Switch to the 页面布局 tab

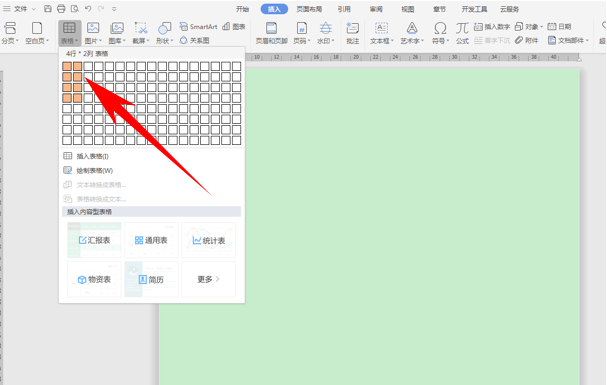309,9
